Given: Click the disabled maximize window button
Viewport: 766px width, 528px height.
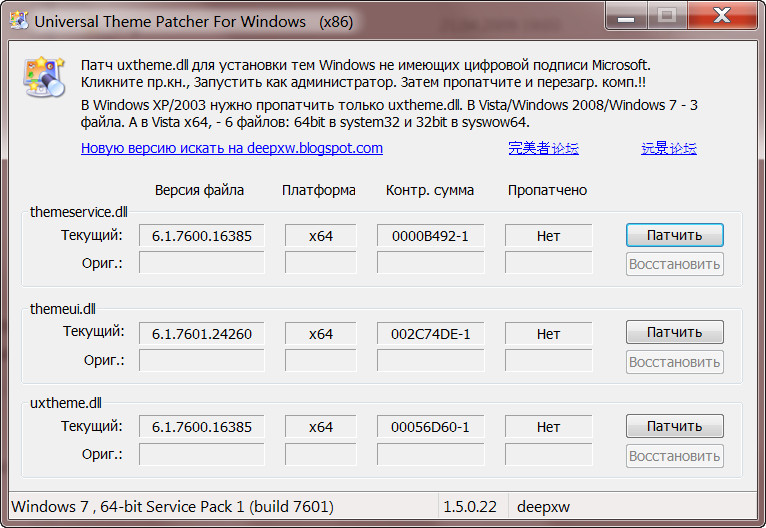Looking at the screenshot, I should click(x=667, y=16).
